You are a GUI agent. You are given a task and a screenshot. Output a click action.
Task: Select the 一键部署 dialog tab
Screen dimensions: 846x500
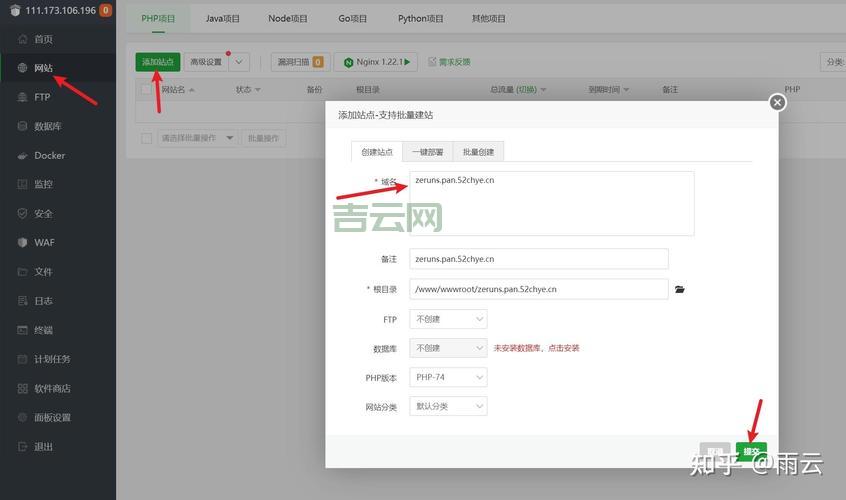click(x=427, y=152)
